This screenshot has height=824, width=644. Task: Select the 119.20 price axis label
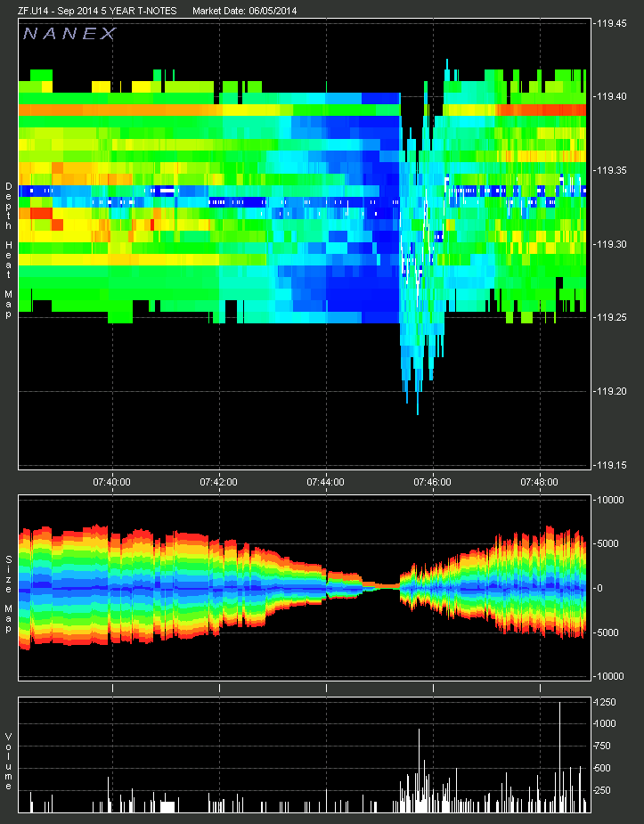[x=610, y=391]
